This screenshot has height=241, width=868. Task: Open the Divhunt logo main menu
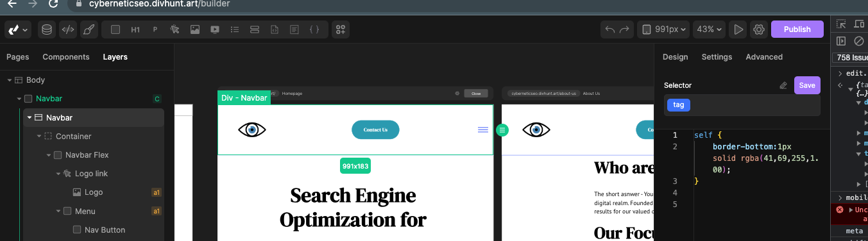(17, 29)
